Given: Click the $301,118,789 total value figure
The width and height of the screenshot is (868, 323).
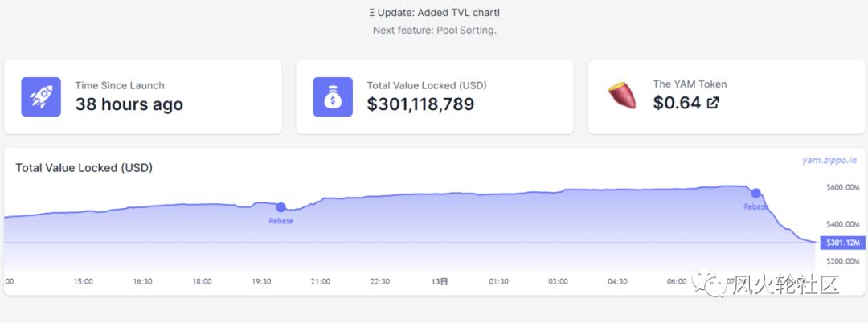Looking at the screenshot, I should [420, 104].
